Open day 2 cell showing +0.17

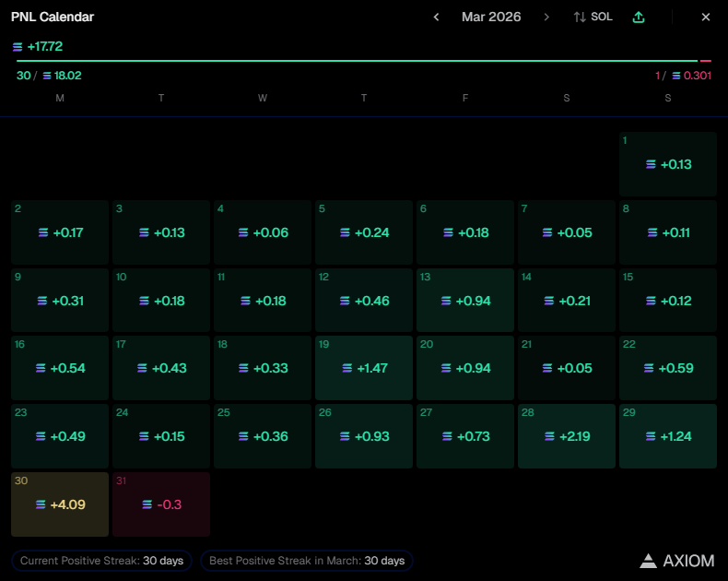click(60, 232)
